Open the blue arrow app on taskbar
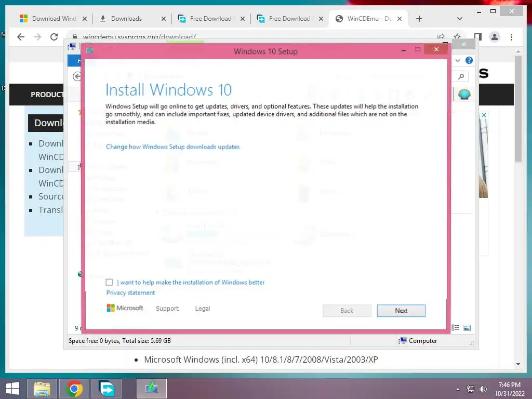Viewport: 532px width, 399px height. (107, 389)
